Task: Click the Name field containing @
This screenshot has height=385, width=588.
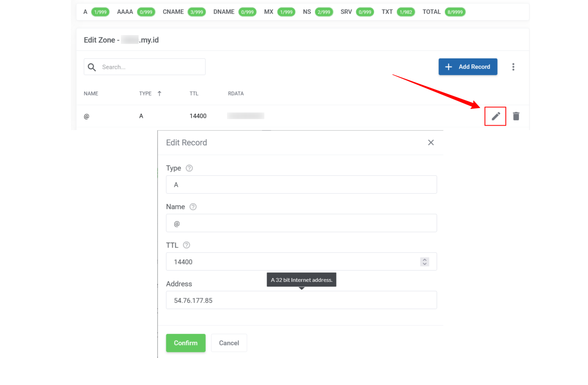Action: pos(301,223)
